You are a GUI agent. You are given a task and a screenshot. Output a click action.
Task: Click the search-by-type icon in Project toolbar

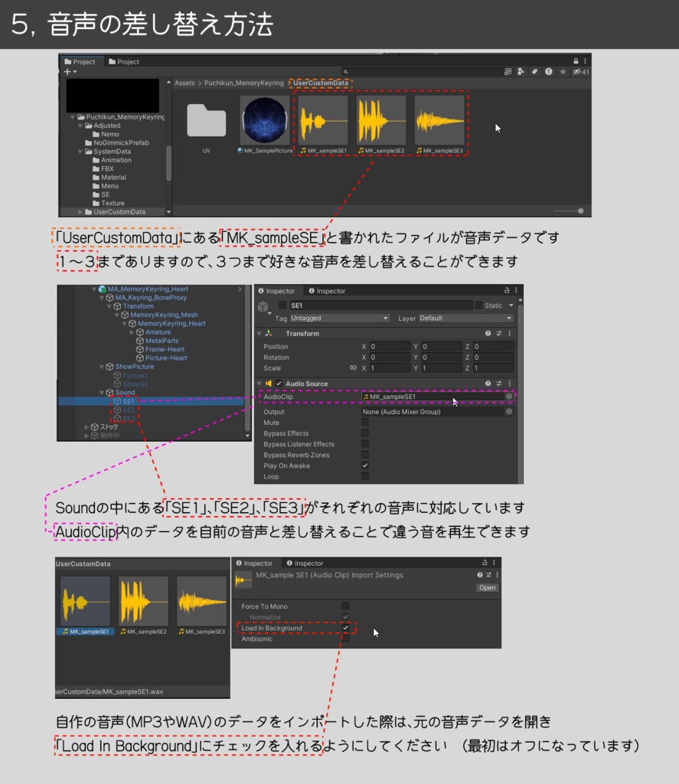[x=521, y=71]
